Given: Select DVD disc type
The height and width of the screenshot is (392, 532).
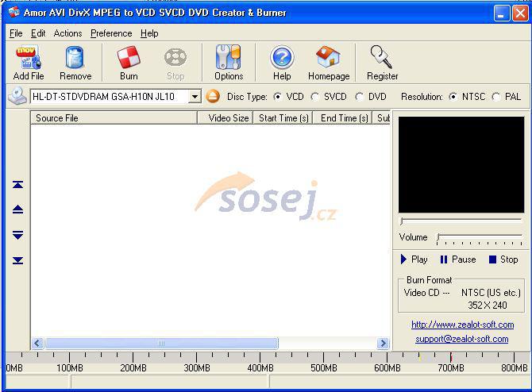Looking at the screenshot, I should [360, 97].
